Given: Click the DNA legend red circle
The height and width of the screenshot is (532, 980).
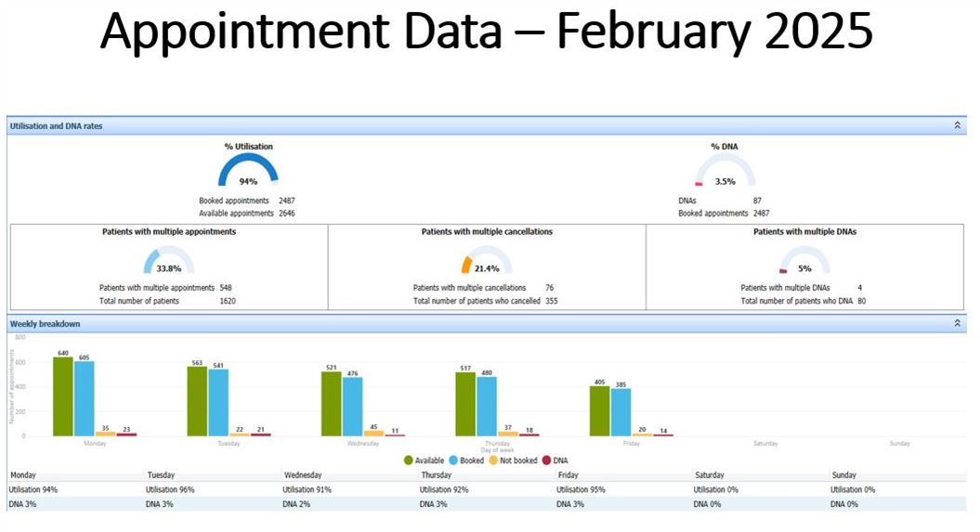Looking at the screenshot, I should tap(546, 461).
